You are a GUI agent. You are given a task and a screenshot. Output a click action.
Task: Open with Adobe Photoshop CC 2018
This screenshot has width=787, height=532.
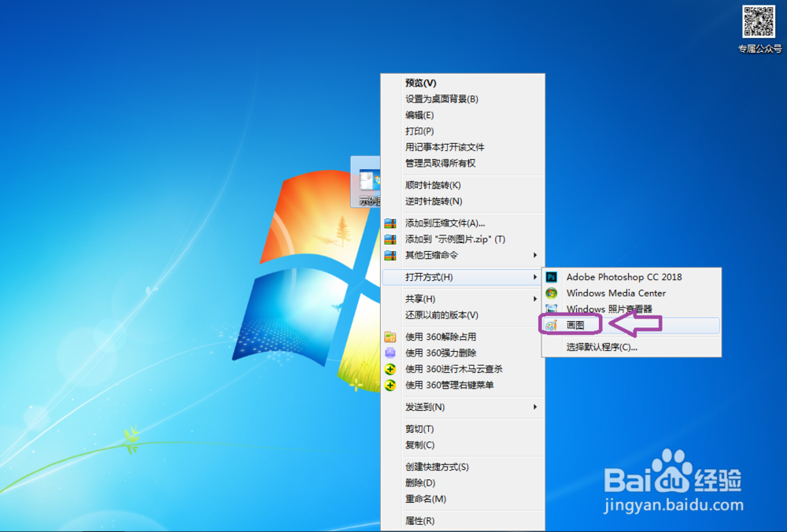point(631,277)
